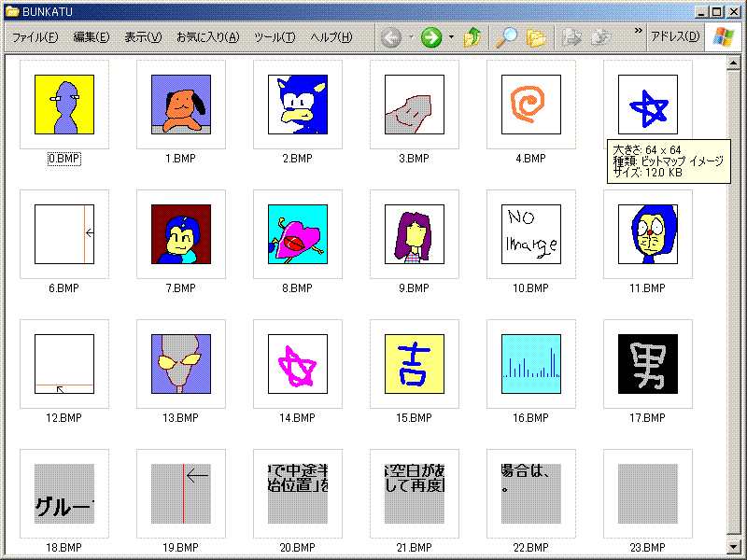Select the 2.BMP blue hedgehog thumbnail
747x560 pixels.
point(298,105)
